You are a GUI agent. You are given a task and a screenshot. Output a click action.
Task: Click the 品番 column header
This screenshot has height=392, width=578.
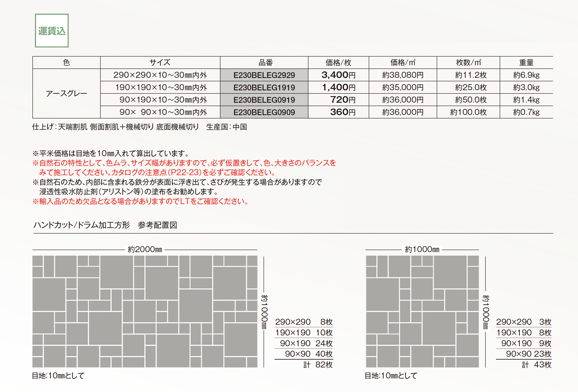click(265, 63)
